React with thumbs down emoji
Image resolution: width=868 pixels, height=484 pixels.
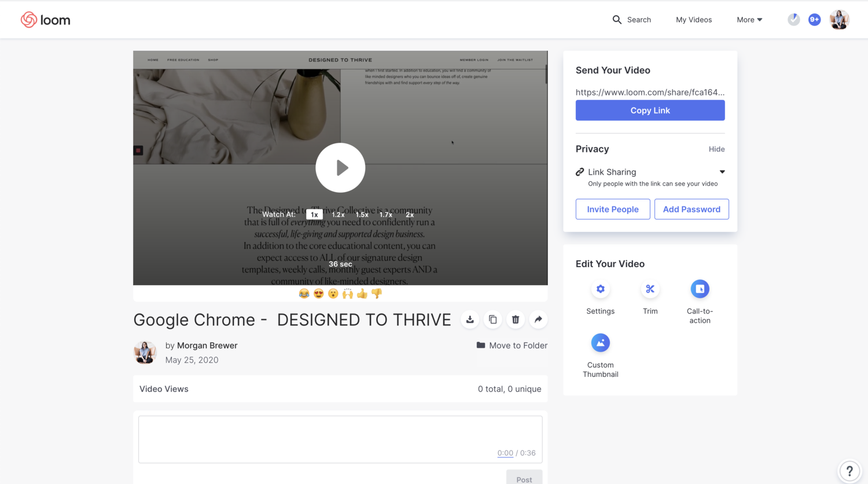(377, 294)
